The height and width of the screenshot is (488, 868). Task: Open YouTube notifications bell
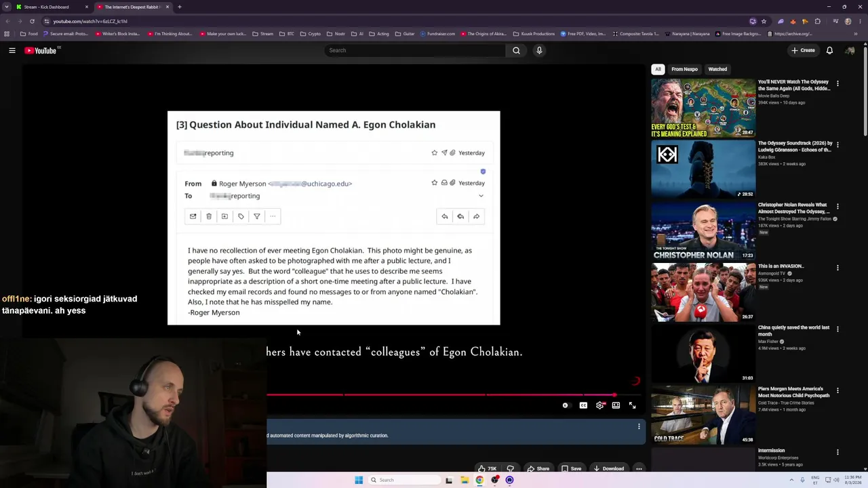click(829, 50)
